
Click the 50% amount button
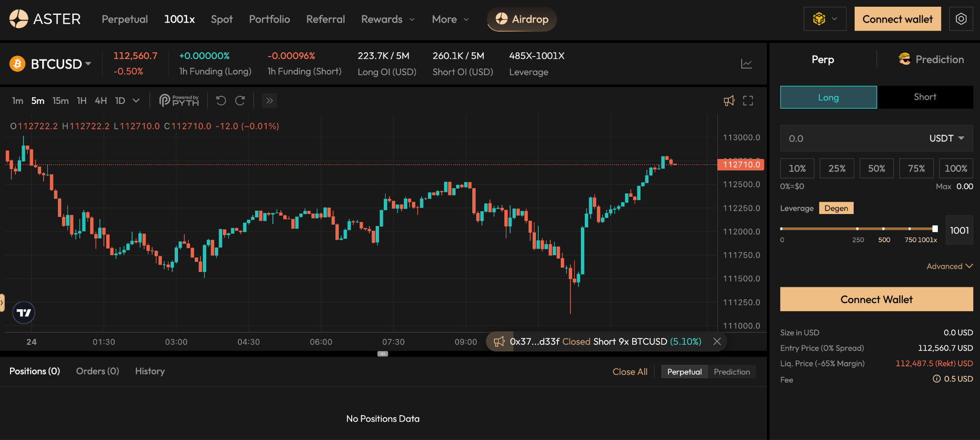[876, 169]
